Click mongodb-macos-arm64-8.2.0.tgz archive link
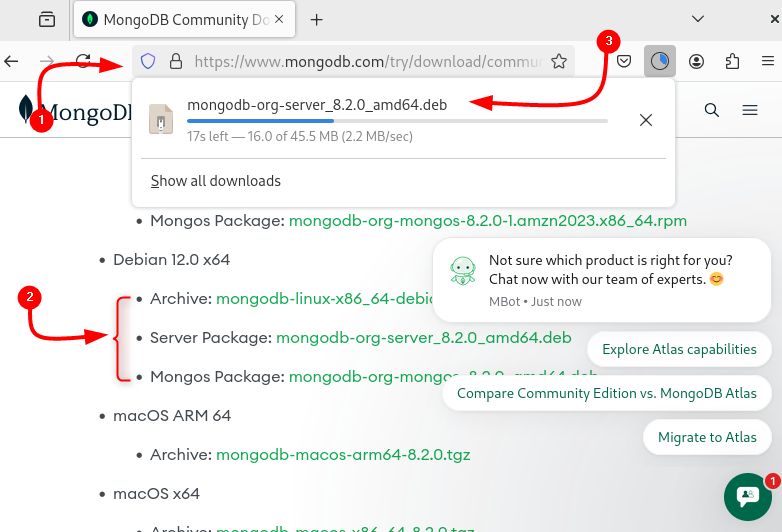 point(343,454)
